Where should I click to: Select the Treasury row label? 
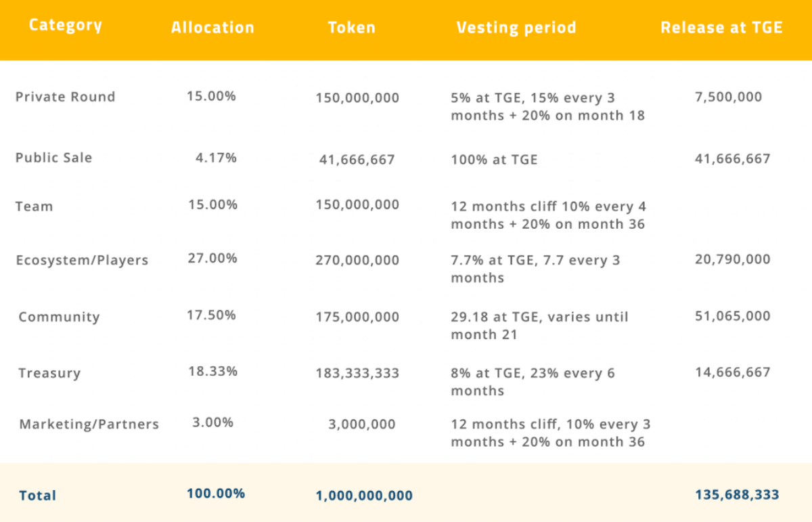tap(49, 373)
